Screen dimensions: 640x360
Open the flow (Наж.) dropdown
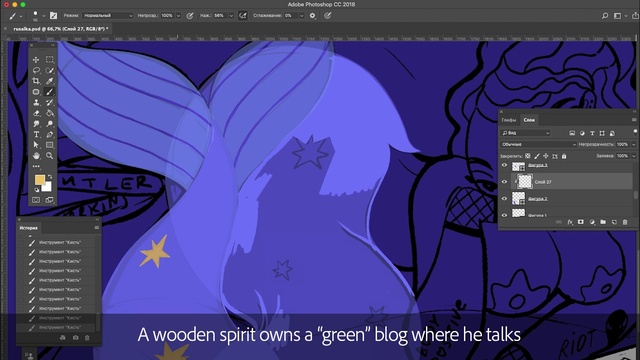tap(231, 16)
